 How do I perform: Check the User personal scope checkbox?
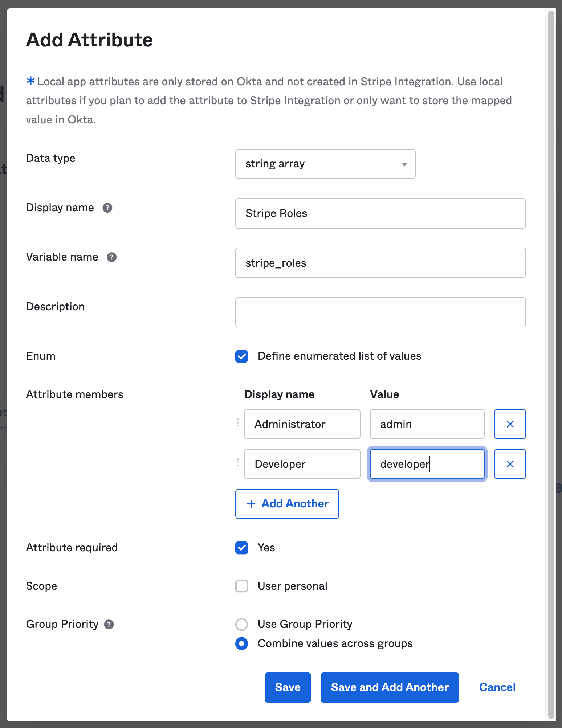242,586
